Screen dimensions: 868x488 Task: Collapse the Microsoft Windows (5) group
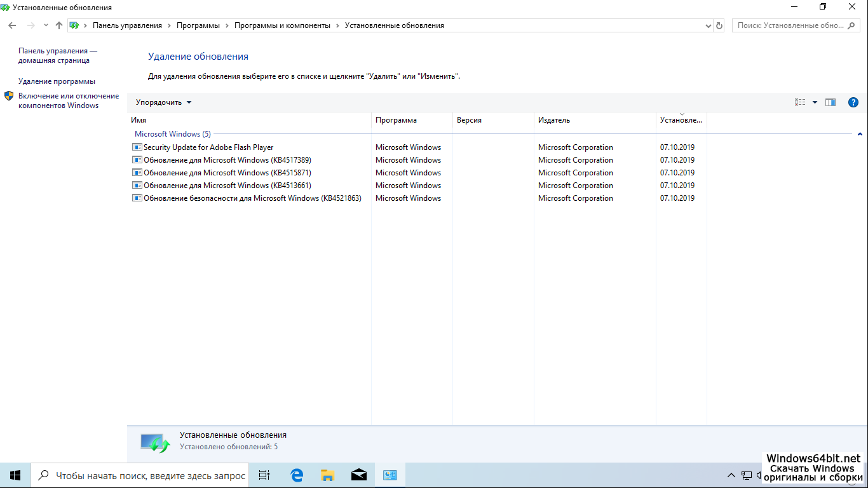(x=860, y=134)
